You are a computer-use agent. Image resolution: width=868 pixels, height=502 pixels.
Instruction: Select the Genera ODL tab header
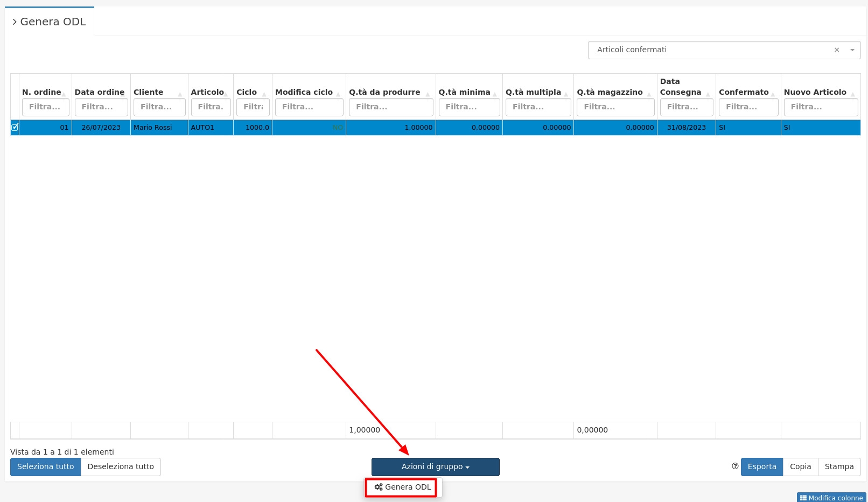coord(52,22)
